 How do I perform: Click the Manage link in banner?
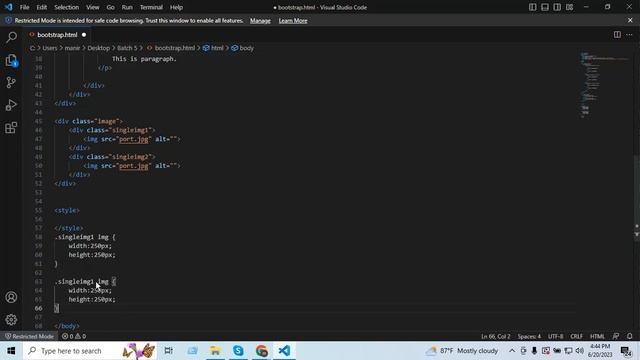tap(260, 20)
